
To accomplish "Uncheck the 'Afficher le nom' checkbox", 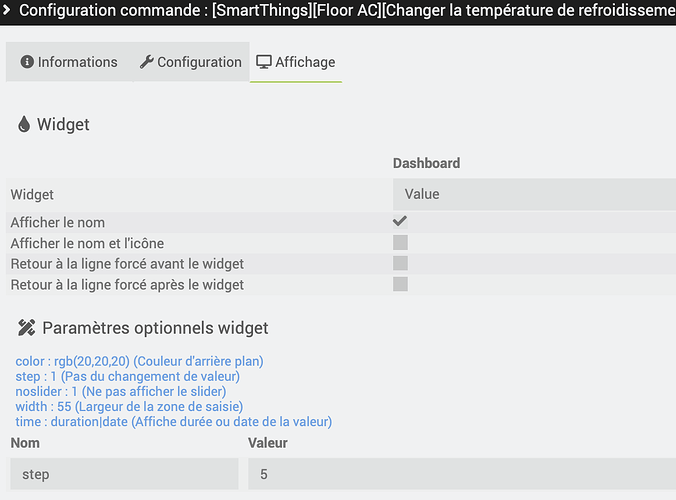I will 400,222.
